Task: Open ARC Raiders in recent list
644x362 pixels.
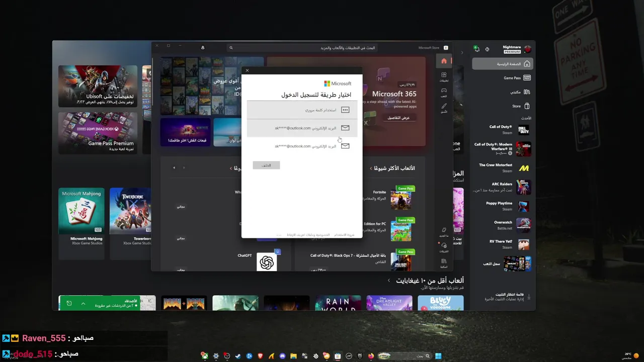Action: (502, 187)
